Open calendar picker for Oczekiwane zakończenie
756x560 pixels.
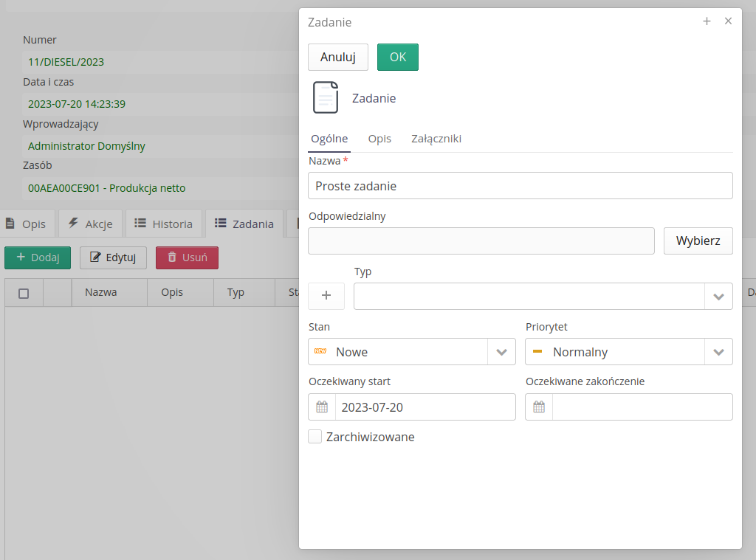pyautogui.click(x=539, y=407)
